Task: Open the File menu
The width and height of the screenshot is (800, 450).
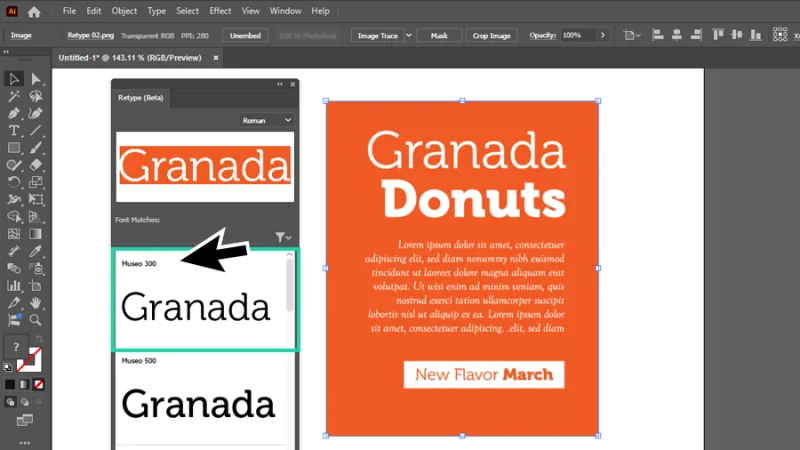Action: coord(69,11)
